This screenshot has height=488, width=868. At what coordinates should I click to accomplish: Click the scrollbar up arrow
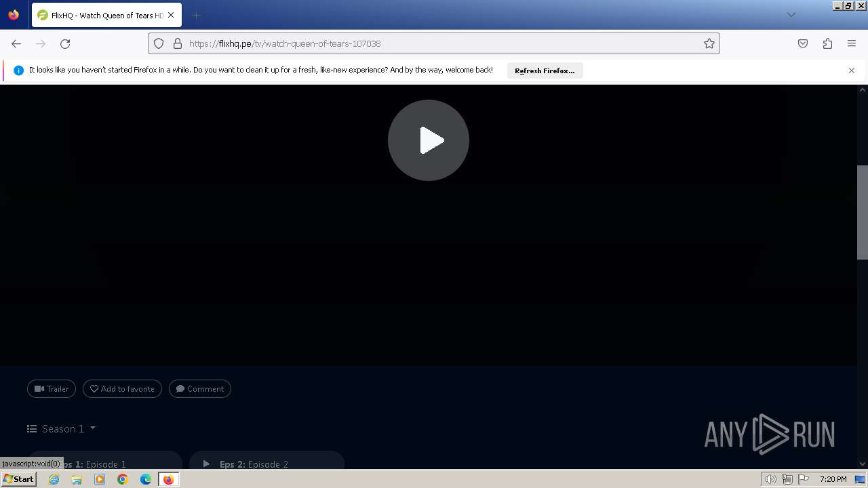point(863,89)
